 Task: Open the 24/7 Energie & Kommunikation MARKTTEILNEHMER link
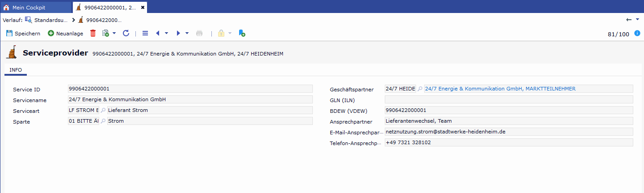pos(500,89)
